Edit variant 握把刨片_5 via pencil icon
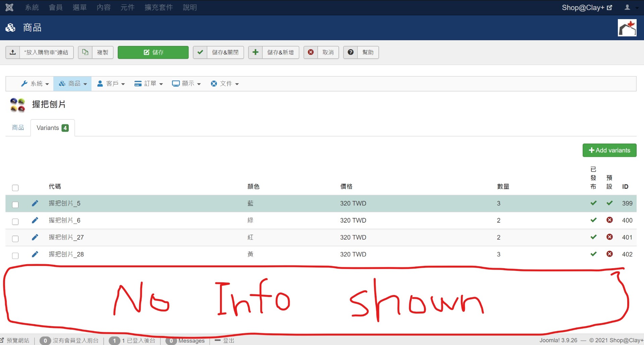 click(x=35, y=203)
